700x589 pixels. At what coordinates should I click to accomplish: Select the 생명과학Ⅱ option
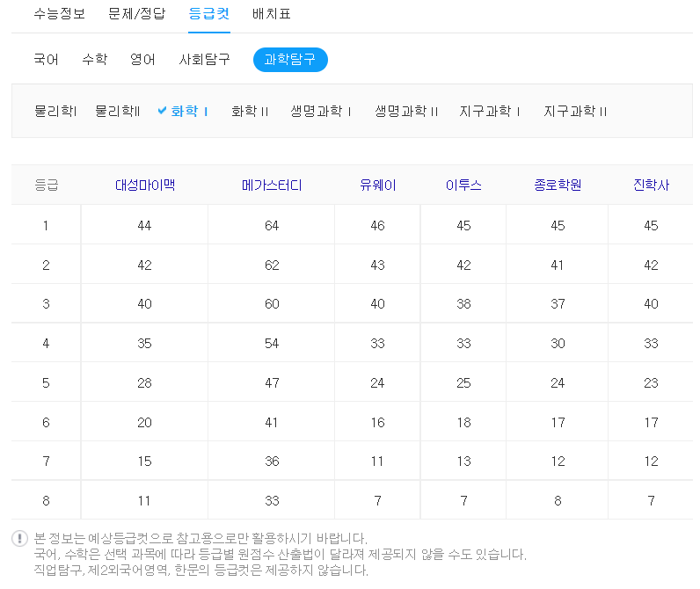(x=406, y=111)
